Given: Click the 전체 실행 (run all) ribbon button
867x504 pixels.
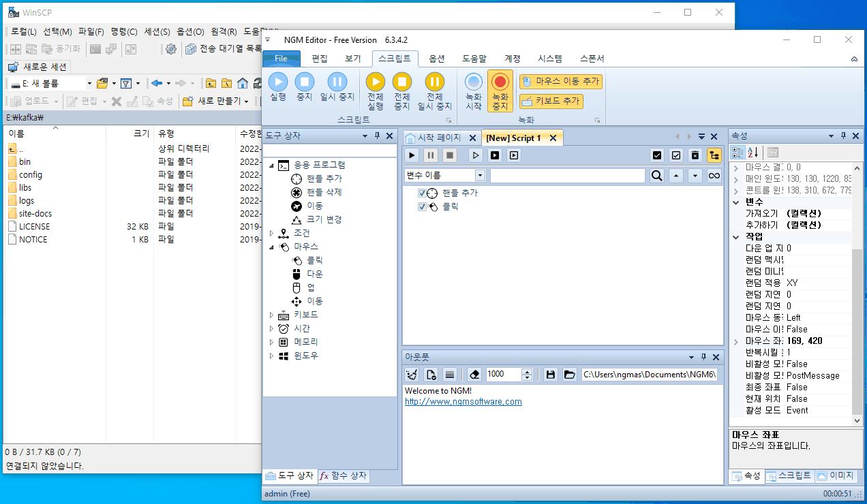Looking at the screenshot, I should (376, 91).
